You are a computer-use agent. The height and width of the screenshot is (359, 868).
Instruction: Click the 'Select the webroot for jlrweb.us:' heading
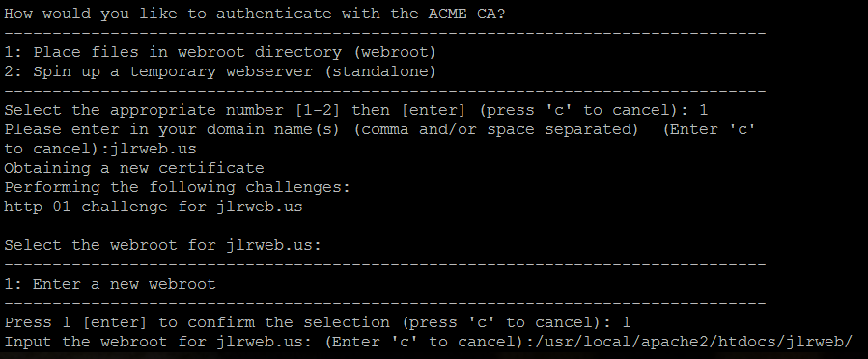163,245
